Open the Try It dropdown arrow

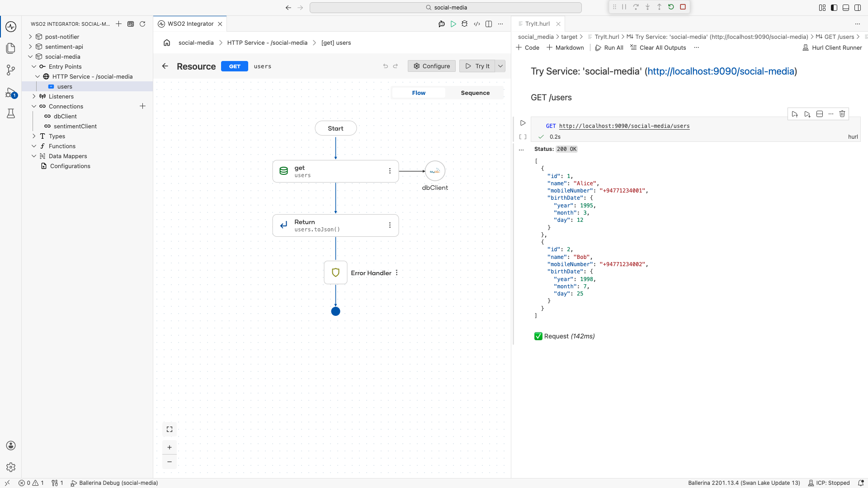point(500,66)
